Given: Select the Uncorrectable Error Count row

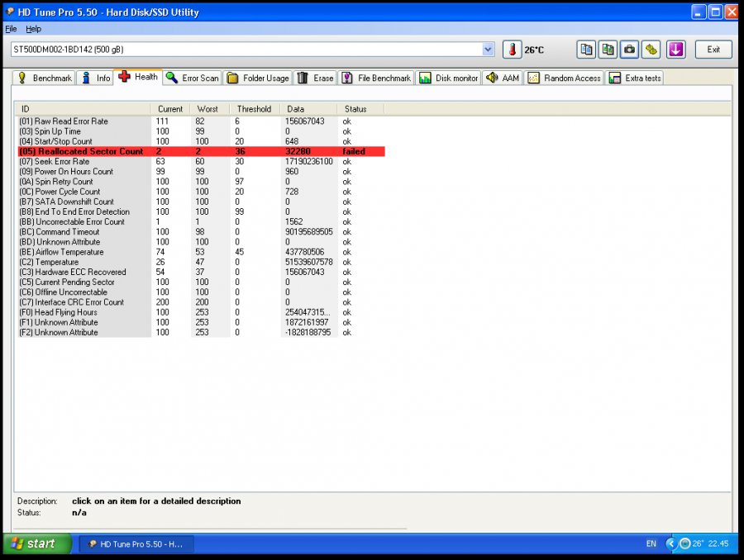Looking at the screenshot, I should click(201, 222).
